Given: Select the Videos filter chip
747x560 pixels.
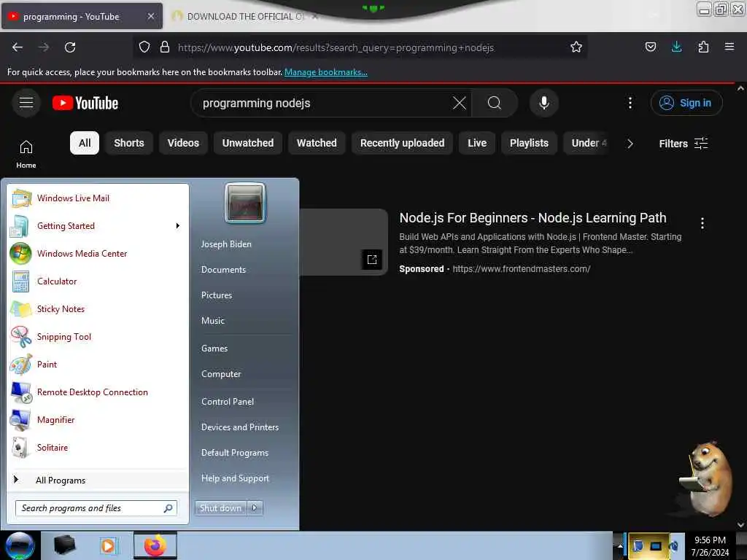Looking at the screenshot, I should pos(183,143).
